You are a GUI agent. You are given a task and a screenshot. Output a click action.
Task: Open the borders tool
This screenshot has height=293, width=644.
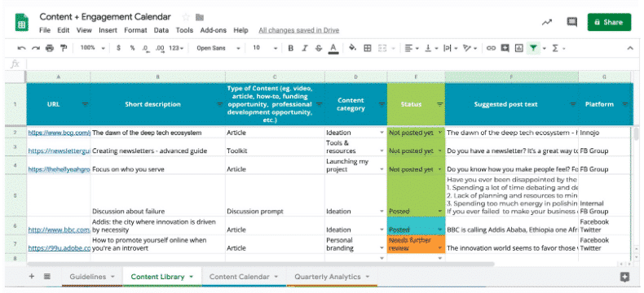click(368, 48)
